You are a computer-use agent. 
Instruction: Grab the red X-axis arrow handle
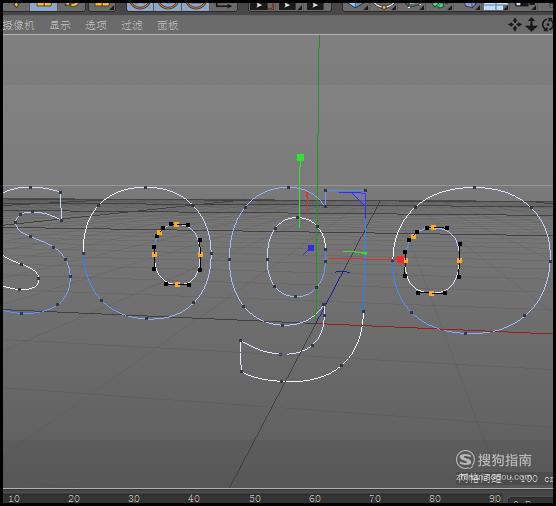tap(400, 260)
